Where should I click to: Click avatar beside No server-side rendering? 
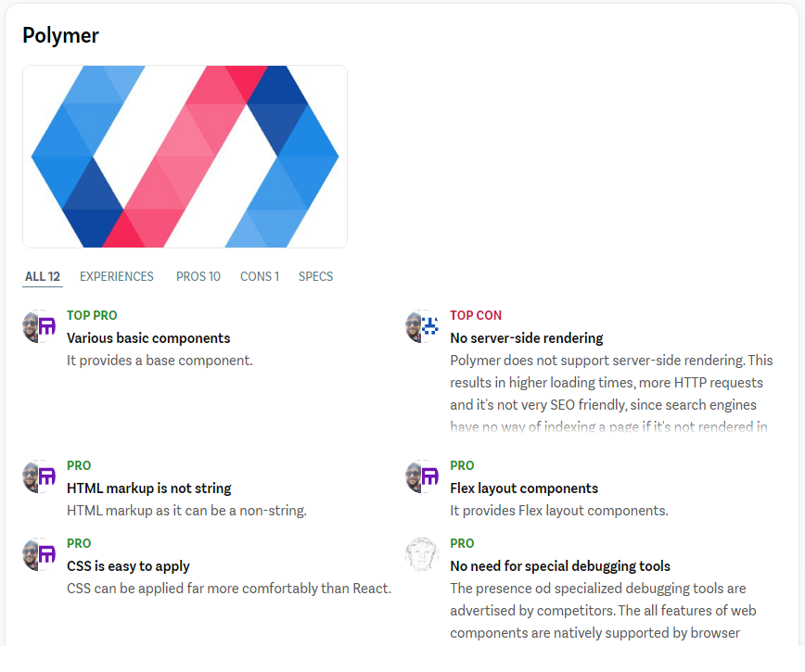pyautogui.click(x=422, y=326)
